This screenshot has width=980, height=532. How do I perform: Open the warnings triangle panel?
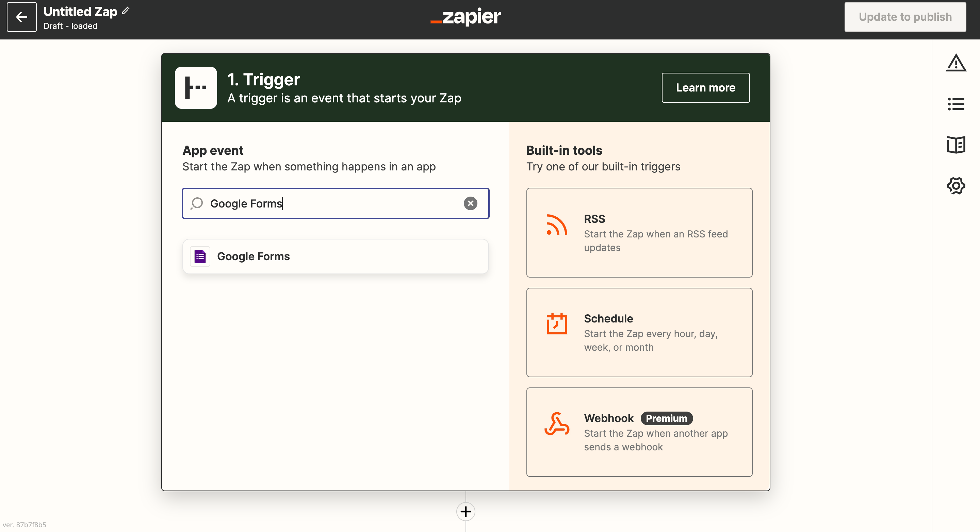point(955,63)
